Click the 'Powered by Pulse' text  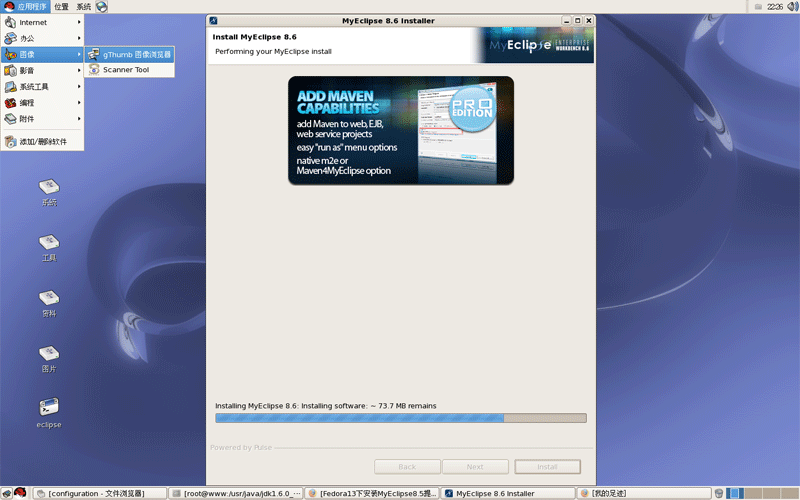pyautogui.click(x=241, y=447)
